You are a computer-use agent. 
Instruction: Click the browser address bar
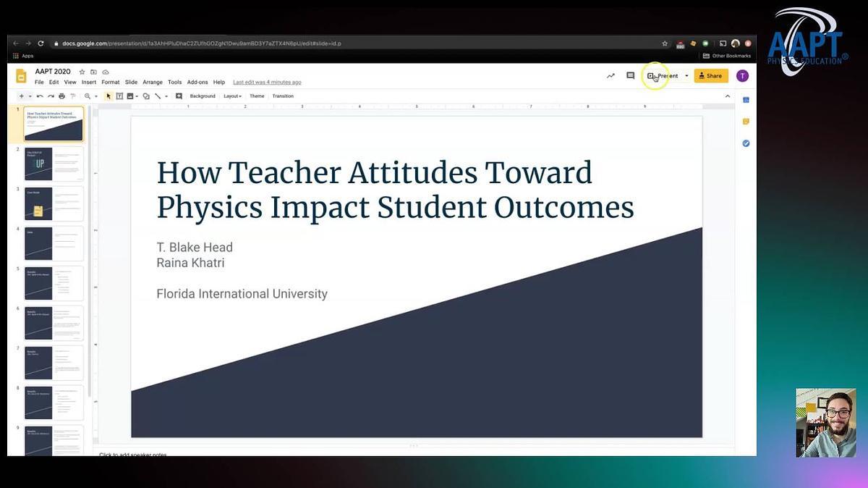(x=353, y=43)
